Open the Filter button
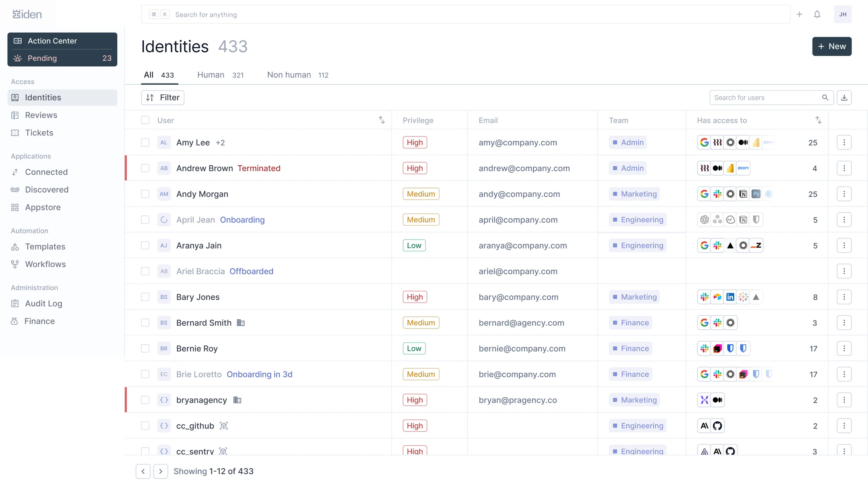 pyautogui.click(x=163, y=98)
